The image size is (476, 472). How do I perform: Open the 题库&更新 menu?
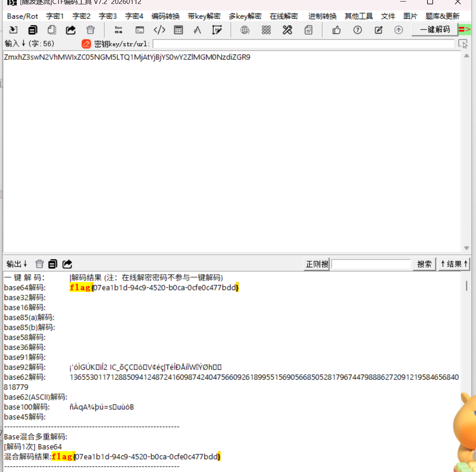pos(442,16)
